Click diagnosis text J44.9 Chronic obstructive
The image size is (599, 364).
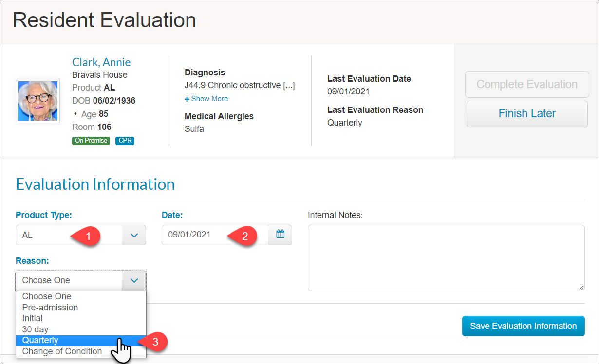(240, 85)
